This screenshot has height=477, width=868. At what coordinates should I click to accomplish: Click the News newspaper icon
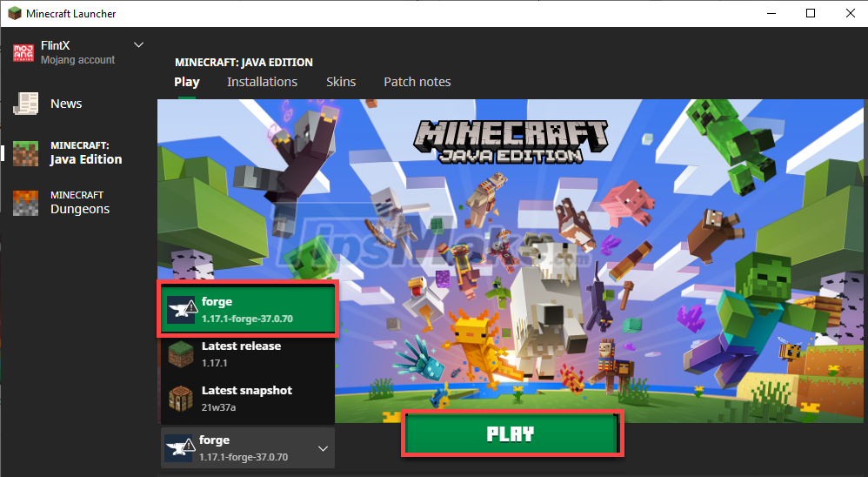click(x=25, y=104)
